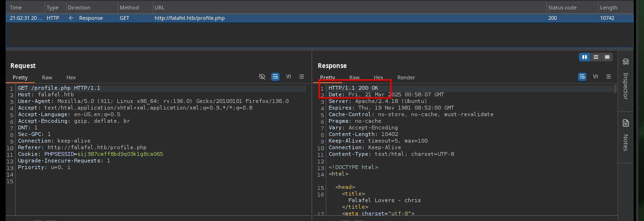
Task: Toggle \n non-printable characters in Response panel
Action: pos(595,76)
